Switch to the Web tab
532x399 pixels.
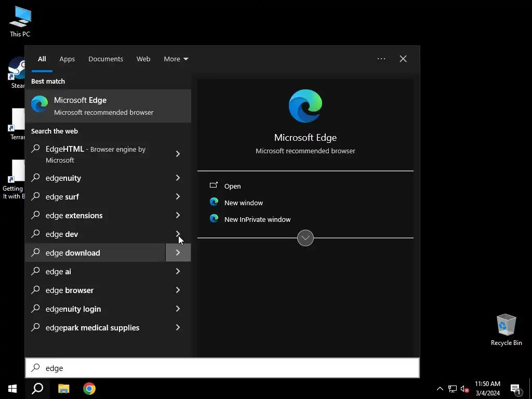(143, 59)
